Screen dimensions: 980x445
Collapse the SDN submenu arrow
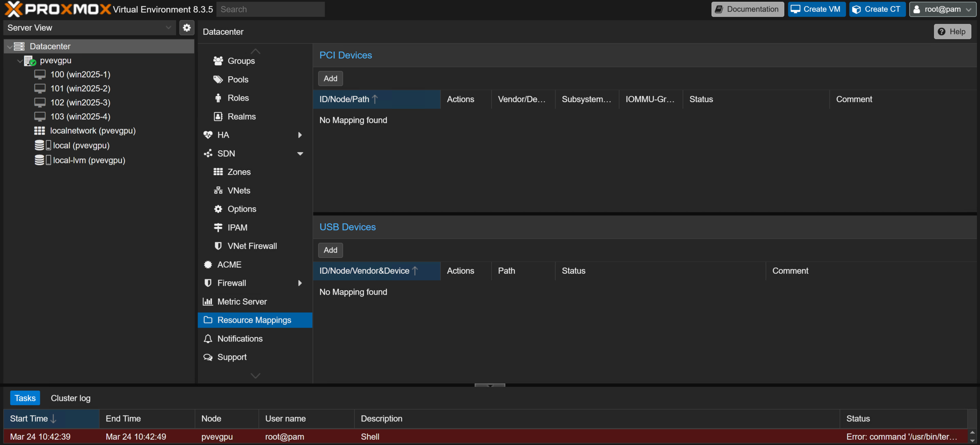[300, 154]
